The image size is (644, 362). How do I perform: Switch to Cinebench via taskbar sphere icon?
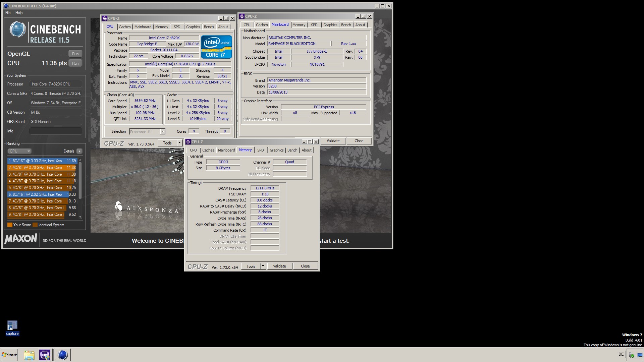click(x=62, y=355)
